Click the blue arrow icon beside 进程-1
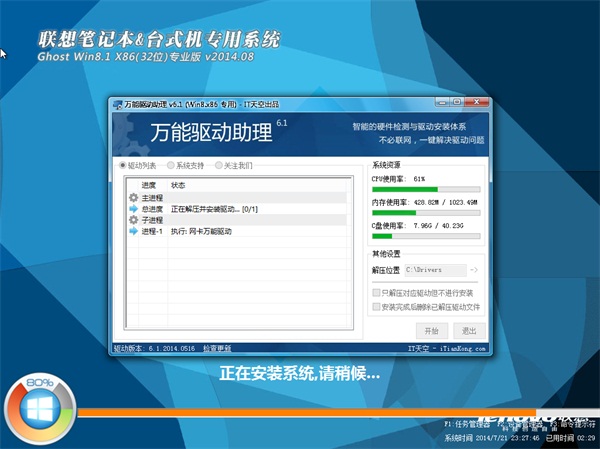The width and height of the screenshot is (600, 449). [x=133, y=231]
